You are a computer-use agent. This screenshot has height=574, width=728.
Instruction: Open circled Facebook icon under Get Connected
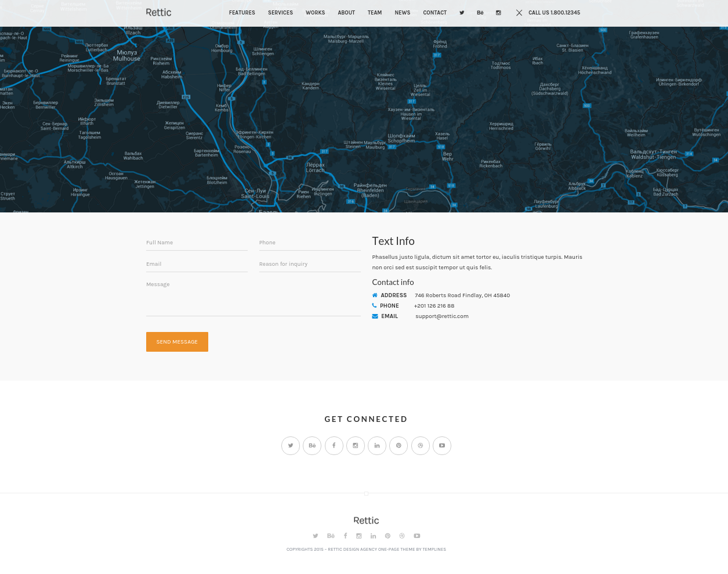tap(334, 446)
